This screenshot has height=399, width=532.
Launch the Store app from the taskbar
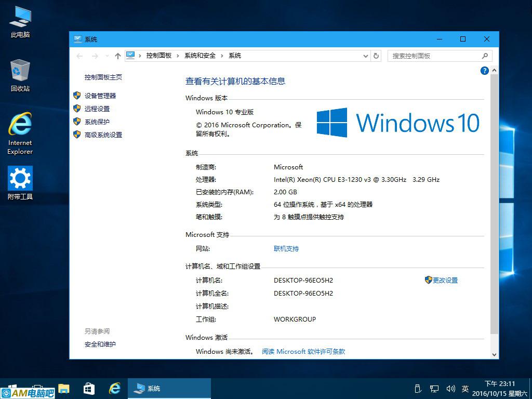[x=89, y=389]
